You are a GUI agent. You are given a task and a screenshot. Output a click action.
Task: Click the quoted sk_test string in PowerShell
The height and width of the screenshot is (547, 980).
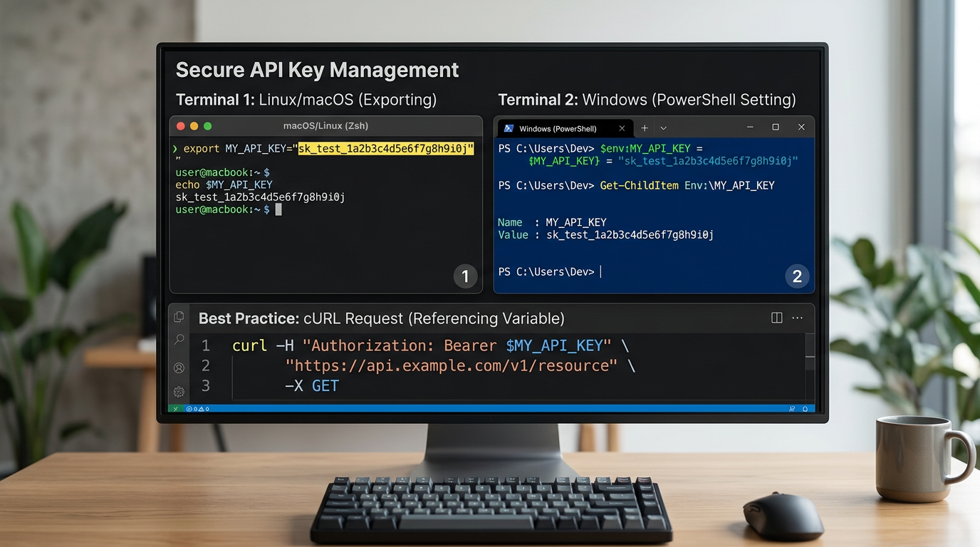708,161
